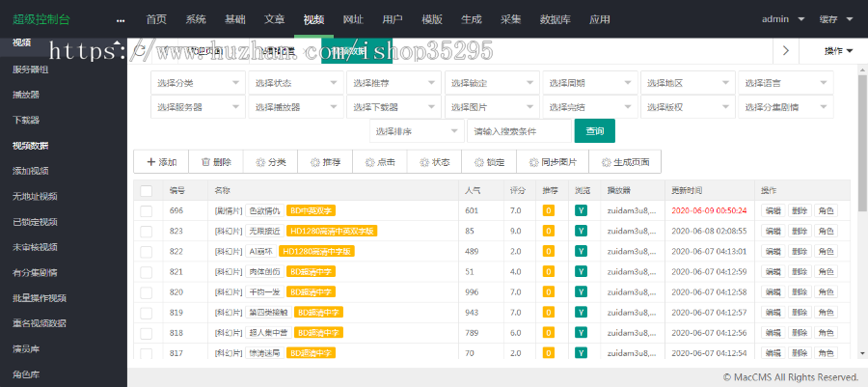Click the 删除 trash icon in toolbar
The image size is (868, 387).
215,162
